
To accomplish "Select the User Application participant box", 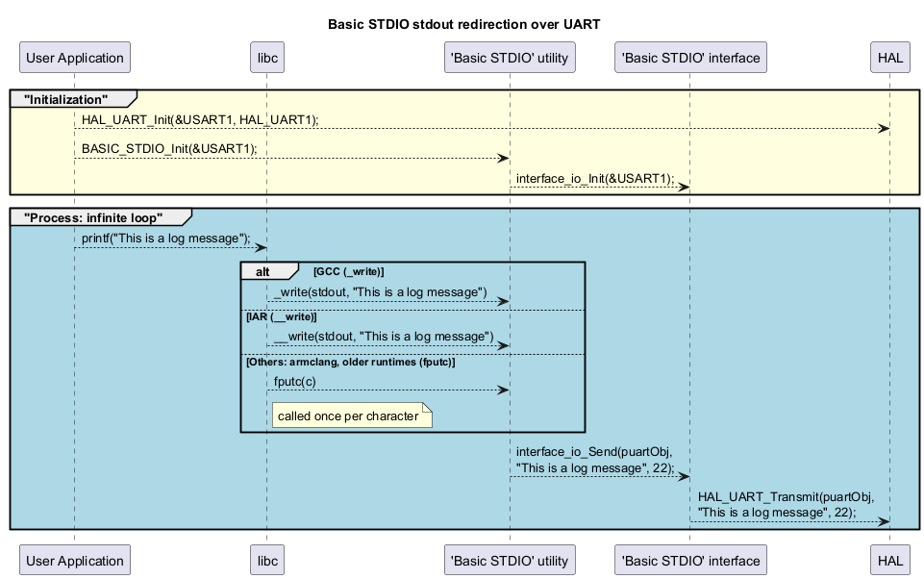I will point(74,57).
